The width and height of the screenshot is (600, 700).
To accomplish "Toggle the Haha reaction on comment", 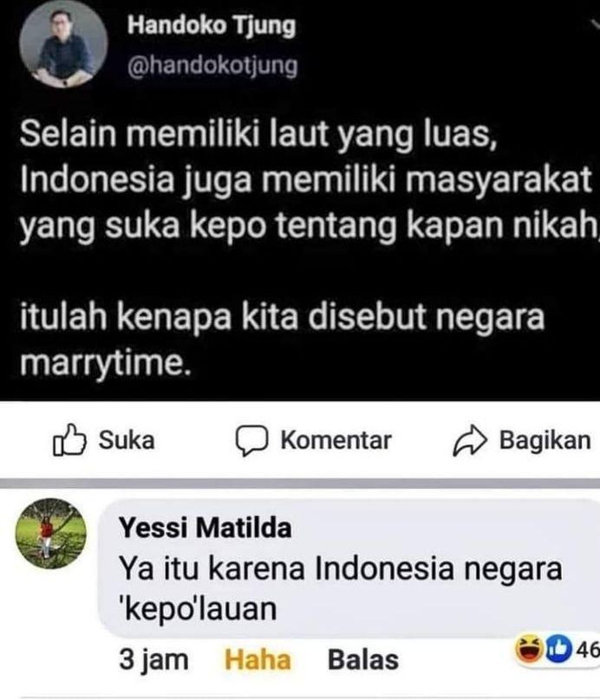I will pos(258,660).
